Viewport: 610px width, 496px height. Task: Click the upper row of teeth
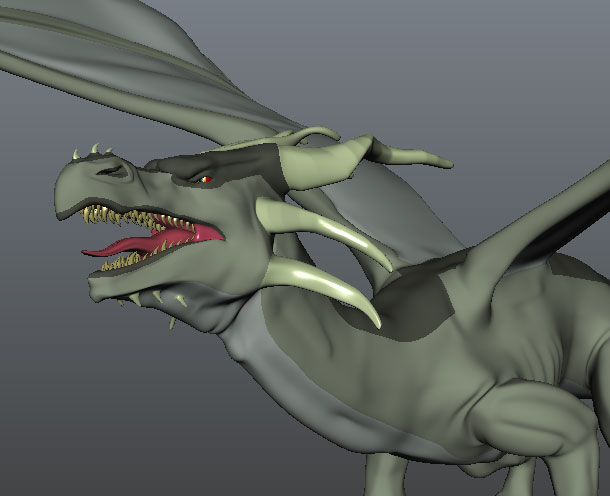pyautogui.click(x=139, y=217)
